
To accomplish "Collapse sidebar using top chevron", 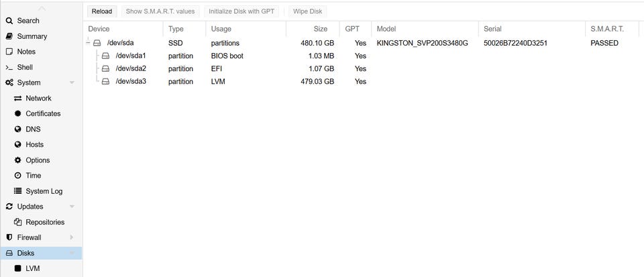I will [x=42, y=8].
